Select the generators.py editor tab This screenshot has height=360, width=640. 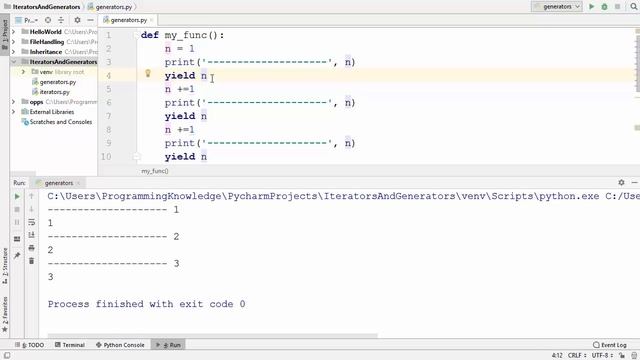coord(128,20)
